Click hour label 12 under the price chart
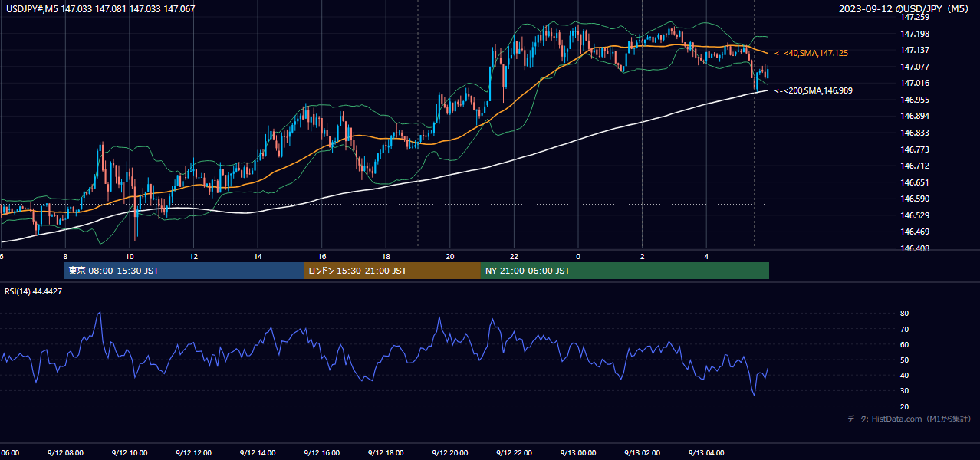The height and width of the screenshot is (460, 980). click(193, 256)
